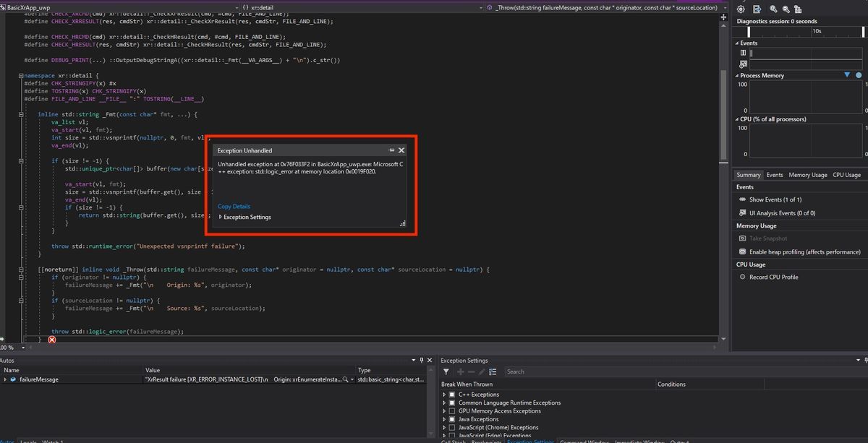The width and height of the screenshot is (868, 443).
Task: Click the filter icon in Exception Settings toolbar
Action: point(446,371)
